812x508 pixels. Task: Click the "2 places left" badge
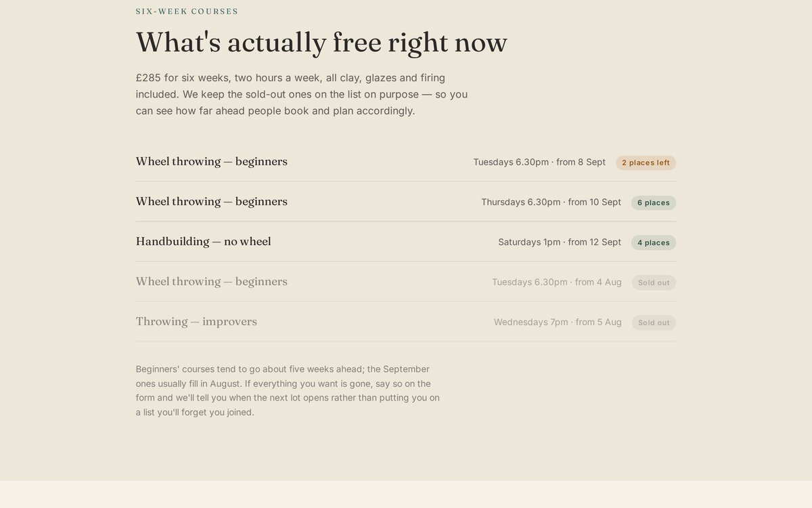point(646,163)
